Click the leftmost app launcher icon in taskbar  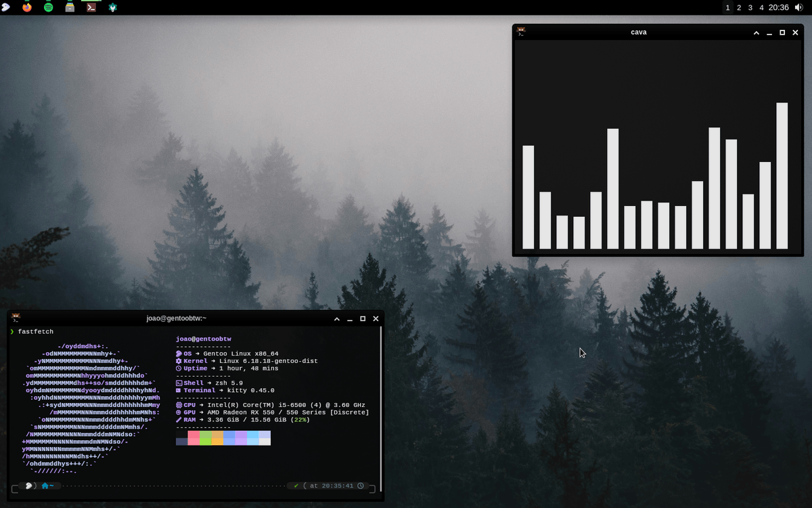pyautogui.click(x=7, y=7)
